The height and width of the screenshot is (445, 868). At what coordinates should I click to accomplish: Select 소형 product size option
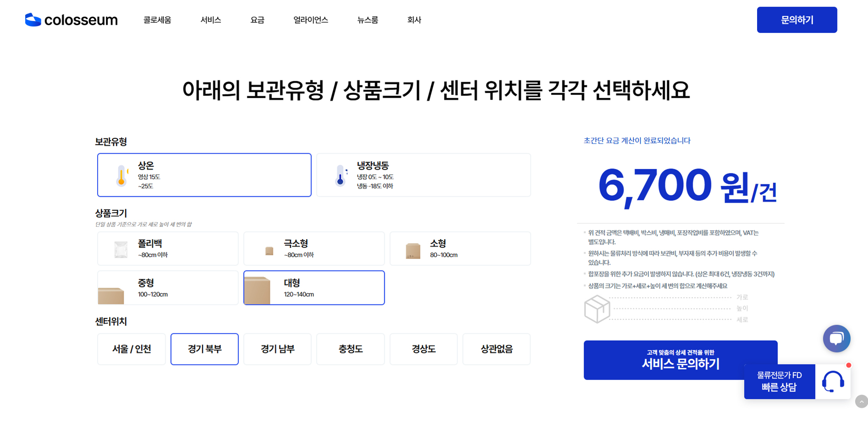pyautogui.click(x=460, y=249)
